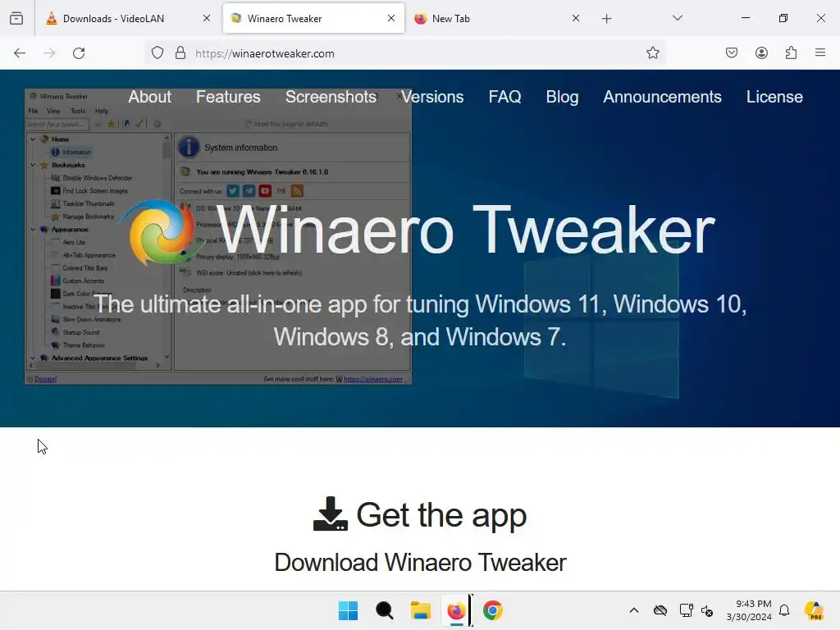
Task: Open the Firefox account menu
Action: pos(761,53)
